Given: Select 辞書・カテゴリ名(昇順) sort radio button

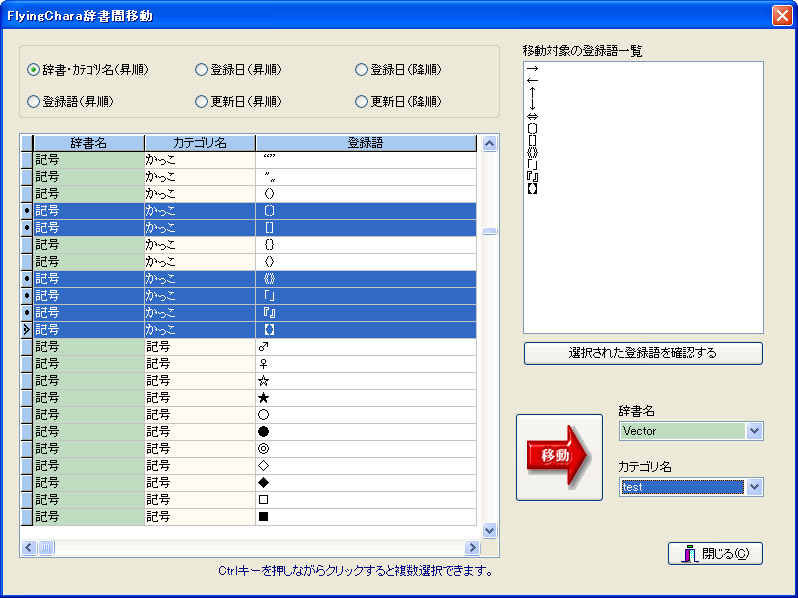Looking at the screenshot, I should coord(88,70).
